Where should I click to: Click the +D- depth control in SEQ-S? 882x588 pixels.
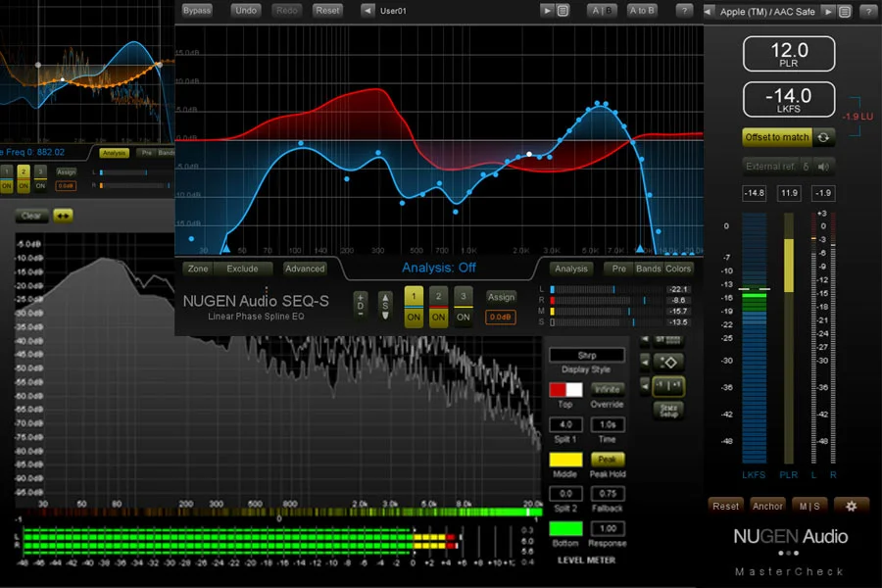click(361, 306)
